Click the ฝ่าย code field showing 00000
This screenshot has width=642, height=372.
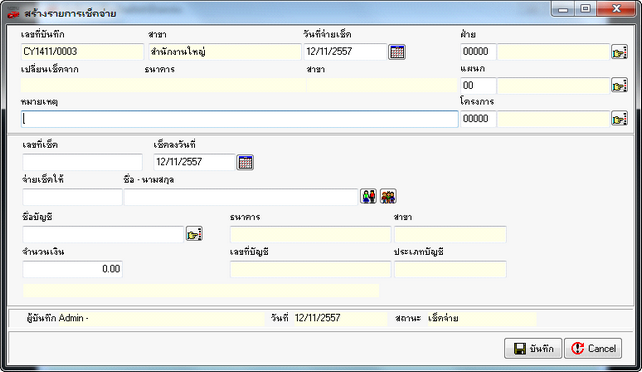click(x=478, y=52)
